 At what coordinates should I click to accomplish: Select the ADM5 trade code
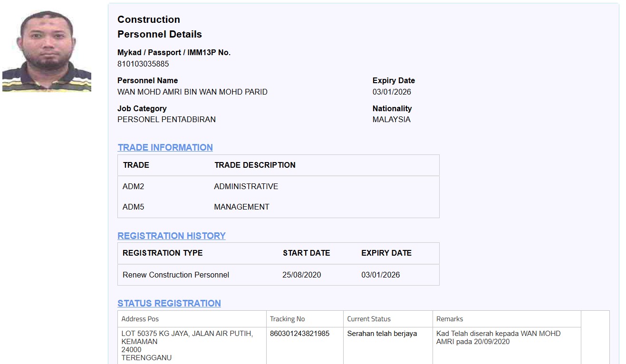[x=133, y=207]
